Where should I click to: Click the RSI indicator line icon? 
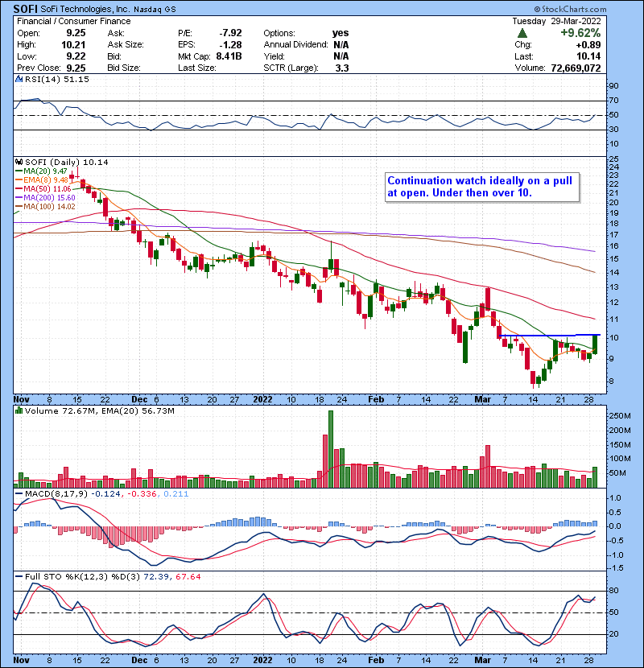click(x=19, y=79)
